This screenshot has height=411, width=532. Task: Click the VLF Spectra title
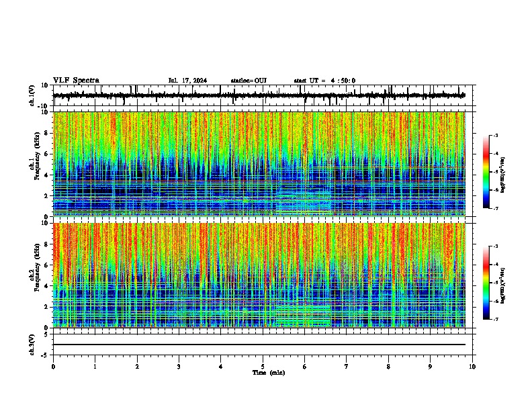[76, 81]
